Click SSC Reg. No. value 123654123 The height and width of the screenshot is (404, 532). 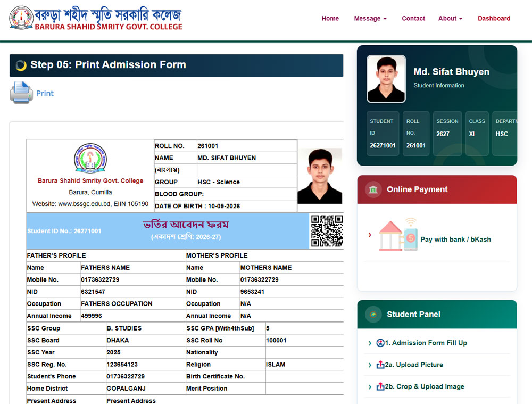[122, 364]
